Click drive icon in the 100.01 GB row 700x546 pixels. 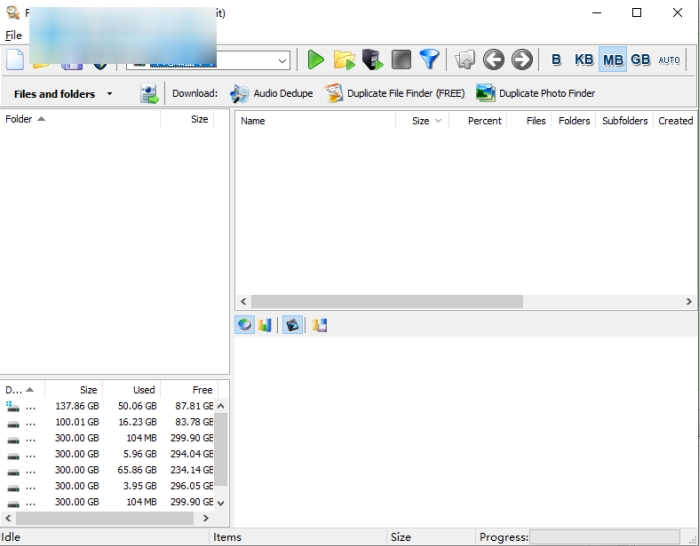[13, 424]
